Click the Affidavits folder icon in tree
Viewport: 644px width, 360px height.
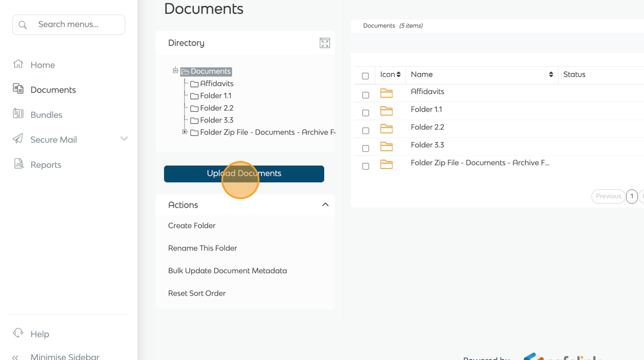[194, 84]
